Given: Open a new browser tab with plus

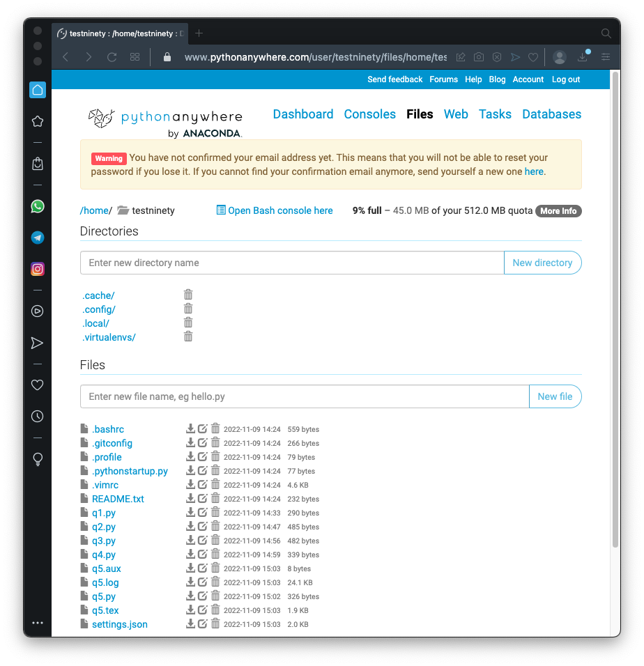Looking at the screenshot, I should pos(199,33).
